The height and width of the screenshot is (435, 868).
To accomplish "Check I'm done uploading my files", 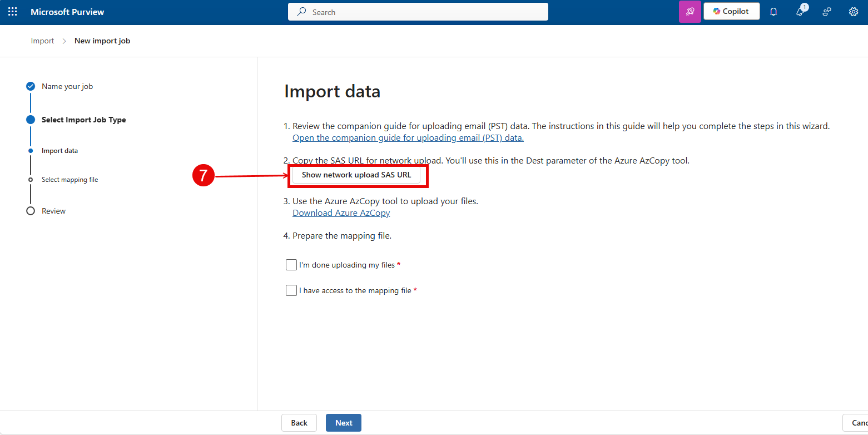I will pos(291,265).
